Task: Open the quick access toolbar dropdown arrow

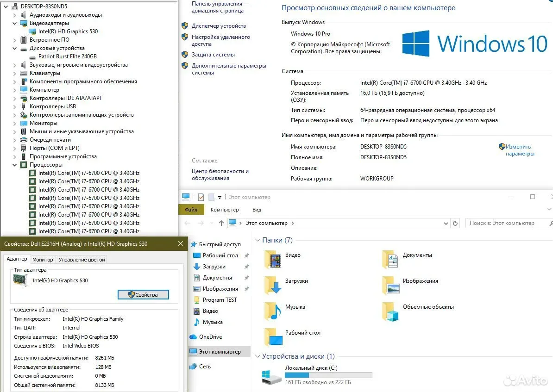Action: click(x=220, y=198)
